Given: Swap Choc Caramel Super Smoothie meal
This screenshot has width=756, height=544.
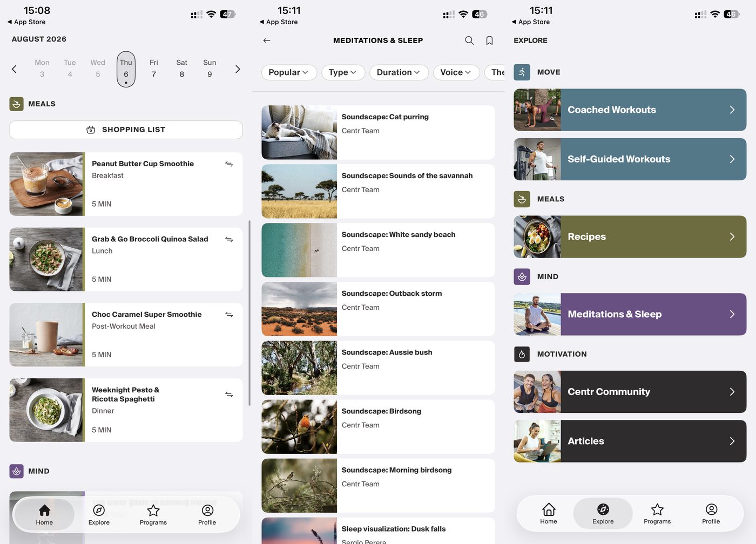Looking at the screenshot, I should click(x=229, y=315).
